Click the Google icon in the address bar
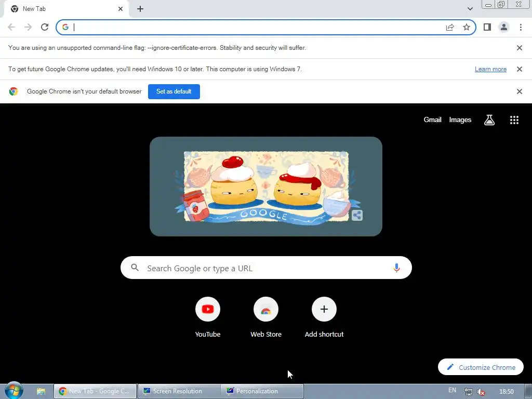The height and width of the screenshot is (399, 532). [x=65, y=27]
